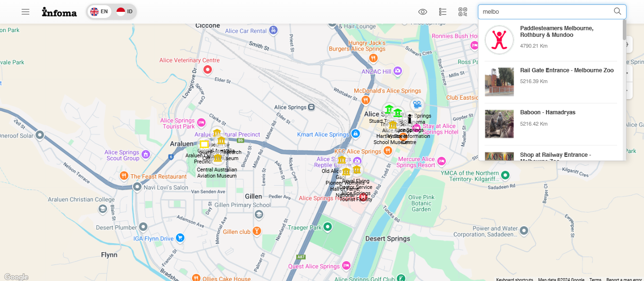Click the Traeger Park stadium icon

[328, 227]
